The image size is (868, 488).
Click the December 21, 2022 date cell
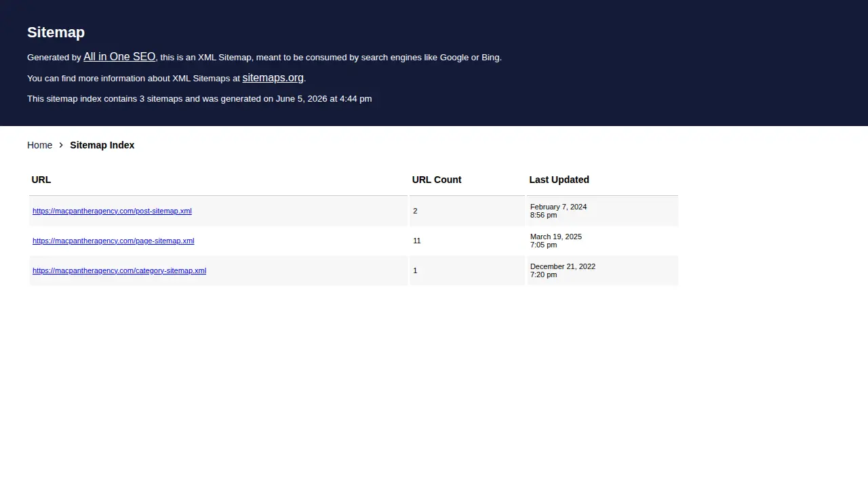[602, 270]
